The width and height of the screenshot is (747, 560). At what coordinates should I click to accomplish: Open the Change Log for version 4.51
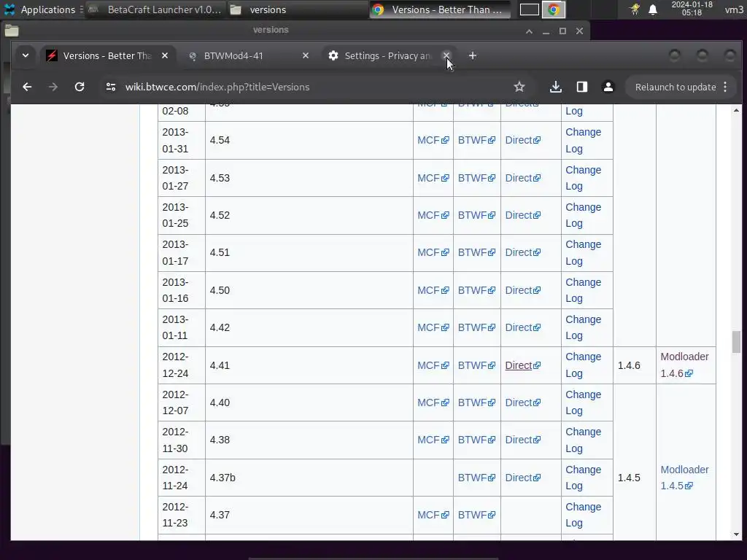coord(583,252)
